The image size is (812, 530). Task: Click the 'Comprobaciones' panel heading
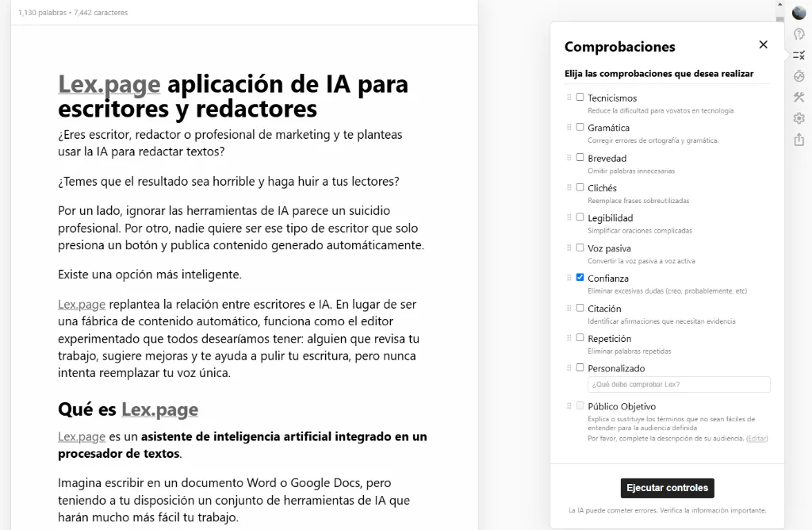(x=620, y=47)
